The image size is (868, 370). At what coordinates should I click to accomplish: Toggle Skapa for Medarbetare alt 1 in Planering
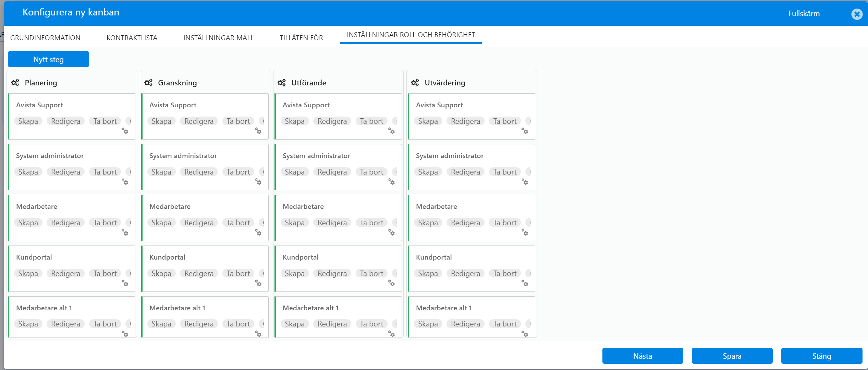[28, 324]
